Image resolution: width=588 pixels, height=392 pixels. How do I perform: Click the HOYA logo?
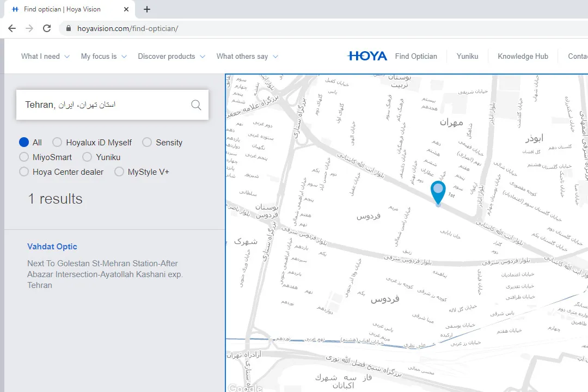point(367,56)
